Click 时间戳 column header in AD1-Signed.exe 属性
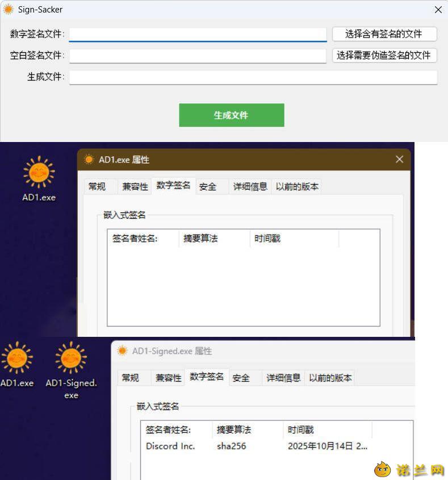This screenshot has width=448, height=480. pyautogui.click(x=328, y=429)
